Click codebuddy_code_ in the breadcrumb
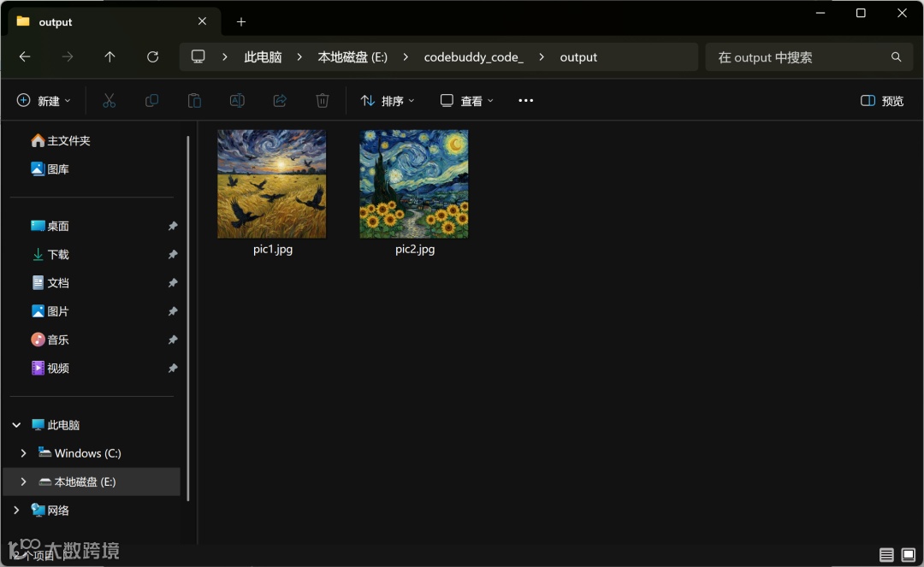 (x=474, y=57)
